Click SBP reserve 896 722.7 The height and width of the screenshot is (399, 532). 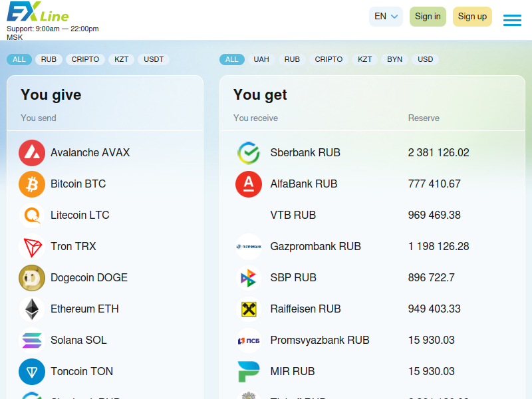[x=431, y=277]
